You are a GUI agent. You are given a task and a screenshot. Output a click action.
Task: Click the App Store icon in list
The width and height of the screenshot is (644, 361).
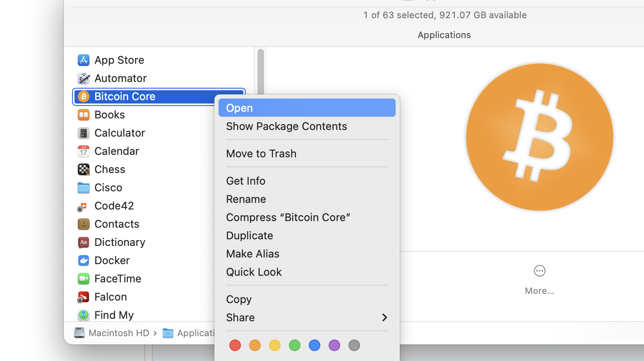click(84, 60)
